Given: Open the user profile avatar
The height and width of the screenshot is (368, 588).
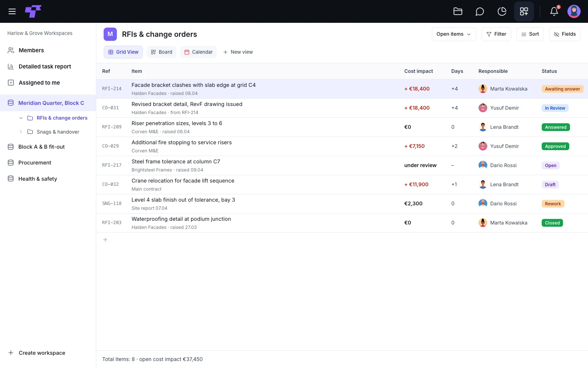Looking at the screenshot, I should [x=574, y=11].
